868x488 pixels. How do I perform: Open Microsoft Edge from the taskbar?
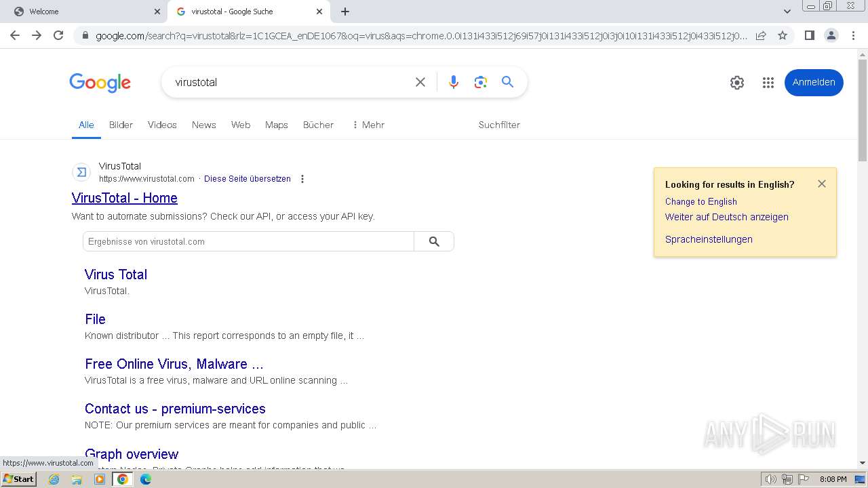pos(146,479)
